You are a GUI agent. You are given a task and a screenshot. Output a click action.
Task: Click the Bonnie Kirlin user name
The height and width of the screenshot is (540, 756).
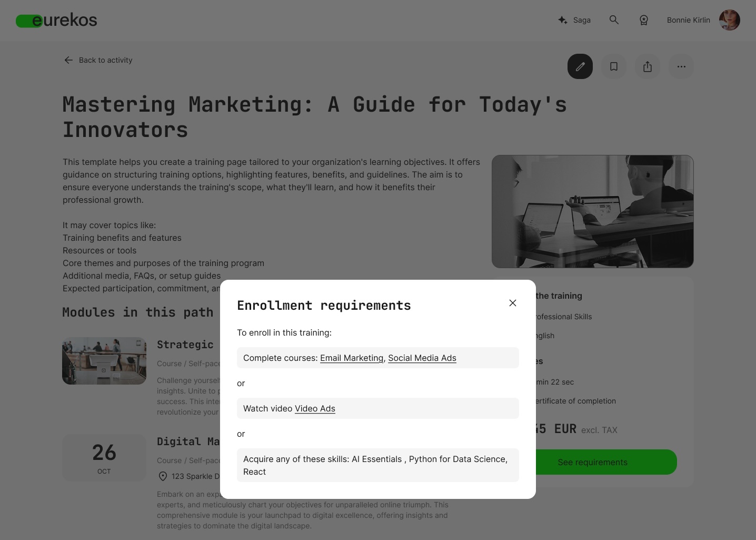[688, 20]
